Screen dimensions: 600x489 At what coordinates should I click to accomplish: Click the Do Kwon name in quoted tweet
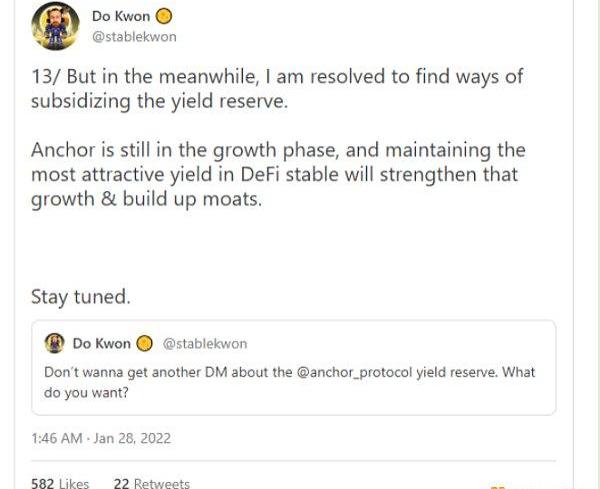(x=101, y=344)
